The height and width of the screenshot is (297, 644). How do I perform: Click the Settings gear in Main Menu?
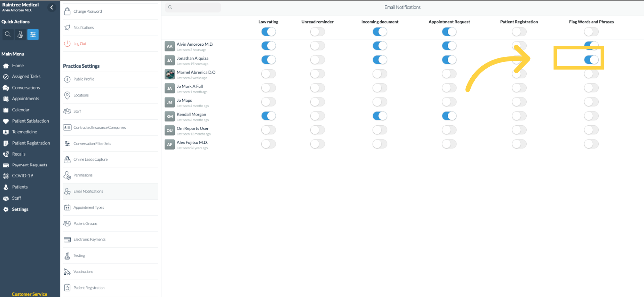pyautogui.click(x=6, y=209)
